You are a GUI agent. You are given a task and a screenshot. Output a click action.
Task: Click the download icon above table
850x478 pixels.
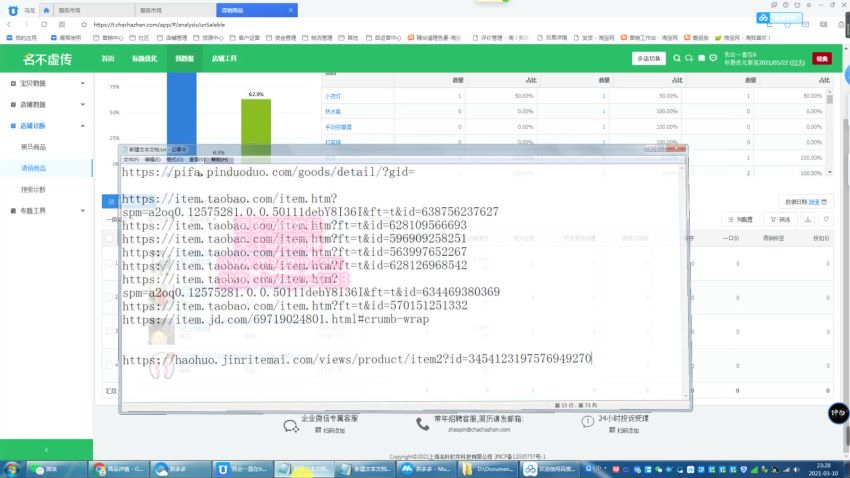coord(808,219)
